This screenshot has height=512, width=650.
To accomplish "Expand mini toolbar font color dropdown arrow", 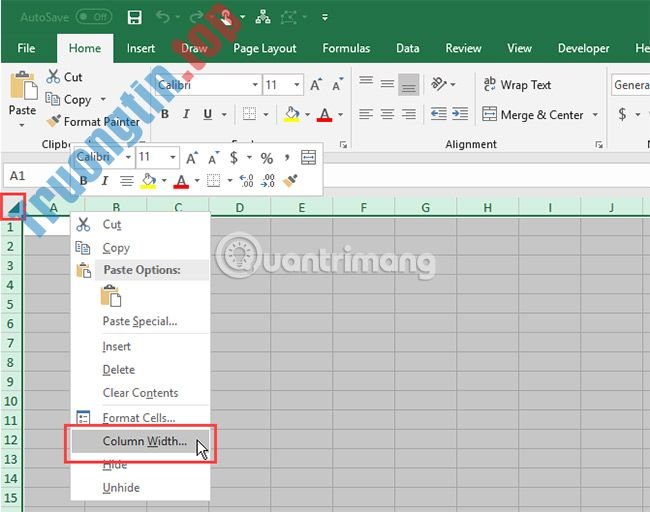I will pos(197,180).
